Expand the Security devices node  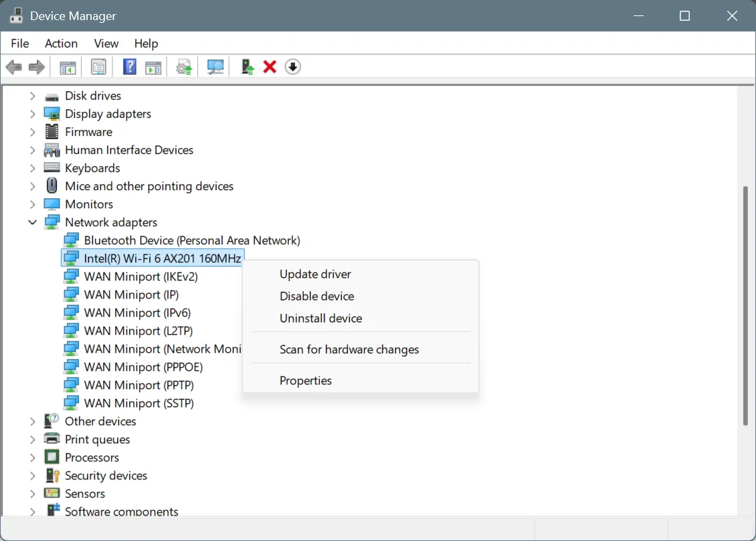32,476
